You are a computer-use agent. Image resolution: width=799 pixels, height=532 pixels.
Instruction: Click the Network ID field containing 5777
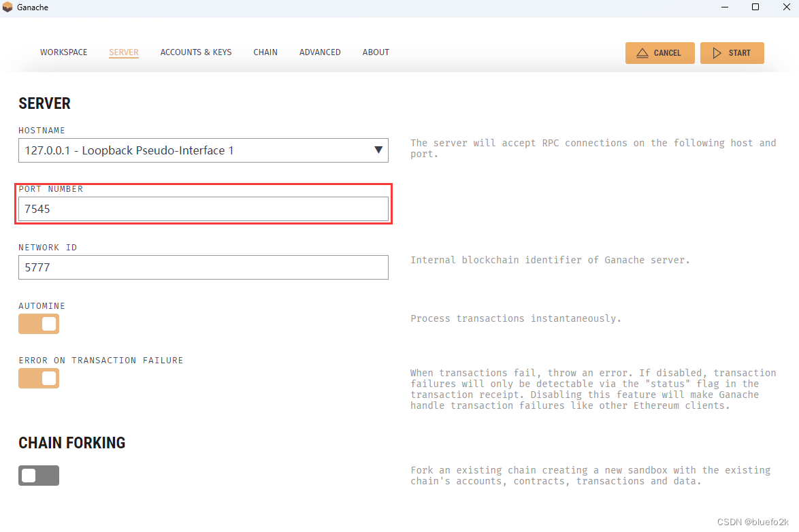click(203, 267)
